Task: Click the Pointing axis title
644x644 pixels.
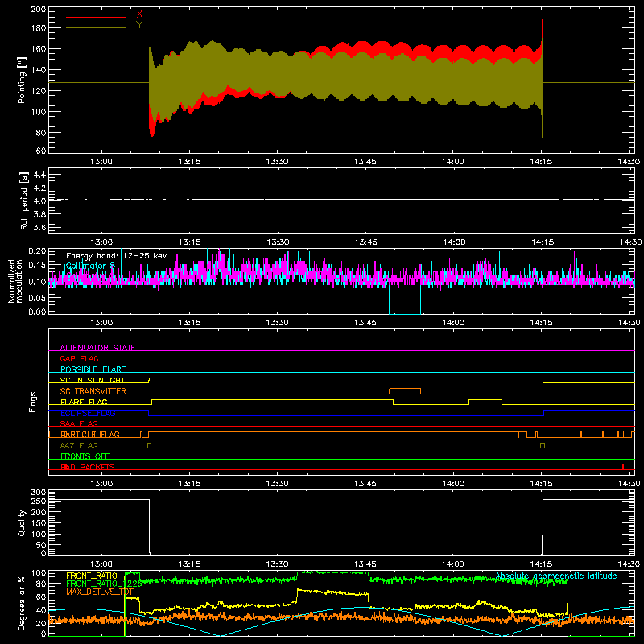Action: 22,80
